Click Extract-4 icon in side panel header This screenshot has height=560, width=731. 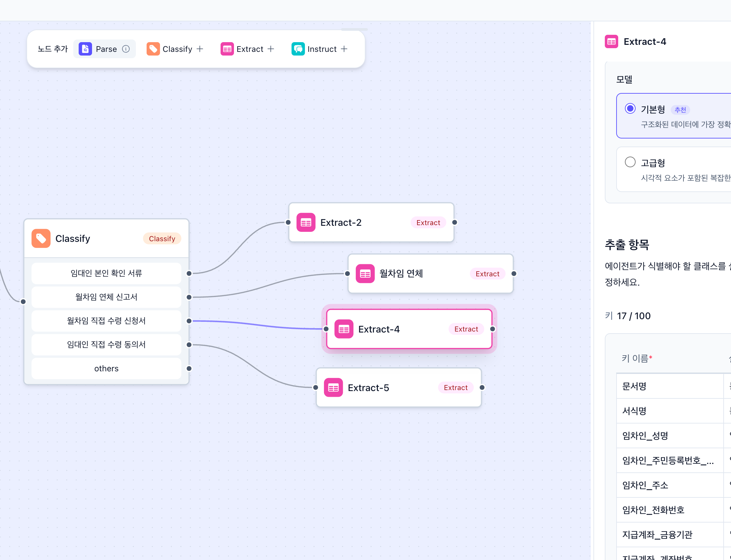point(612,41)
